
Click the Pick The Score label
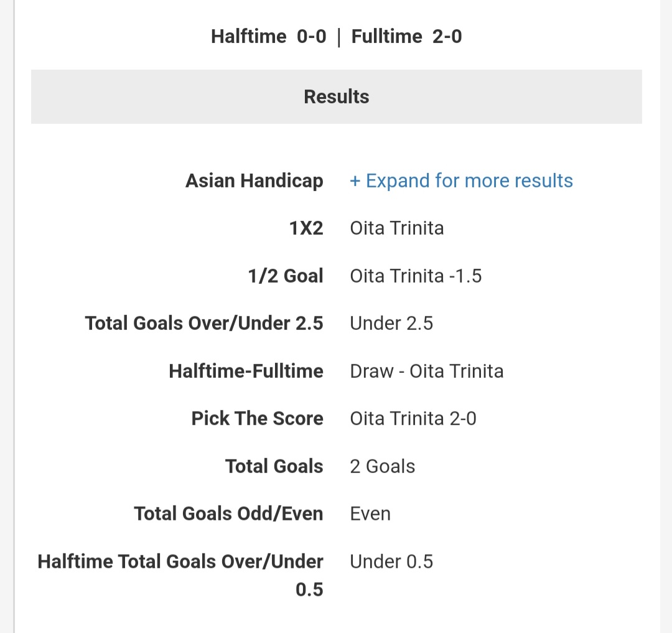pyautogui.click(x=257, y=418)
